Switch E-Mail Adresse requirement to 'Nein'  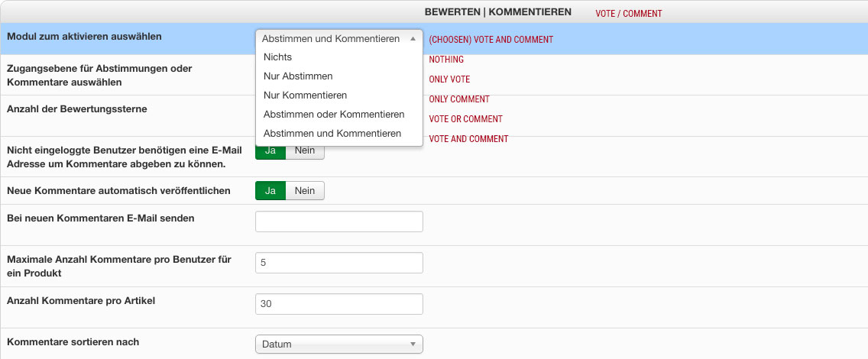(305, 150)
